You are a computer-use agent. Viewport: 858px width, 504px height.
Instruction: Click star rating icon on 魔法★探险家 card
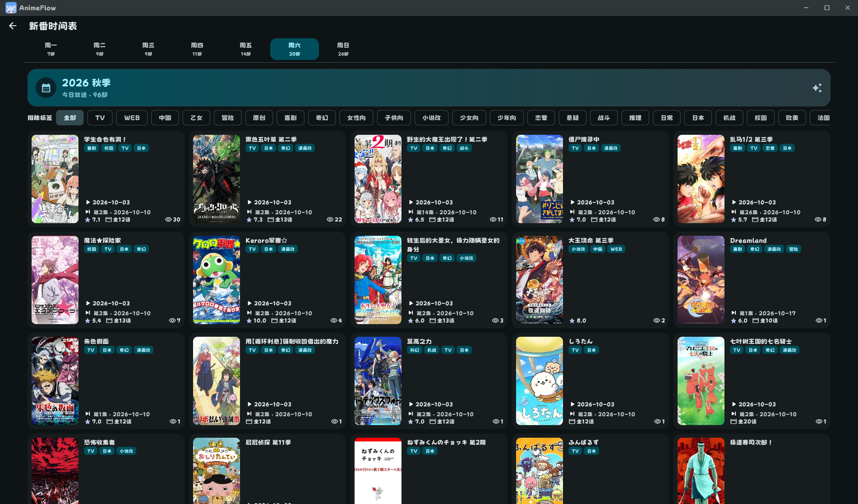[88, 321]
